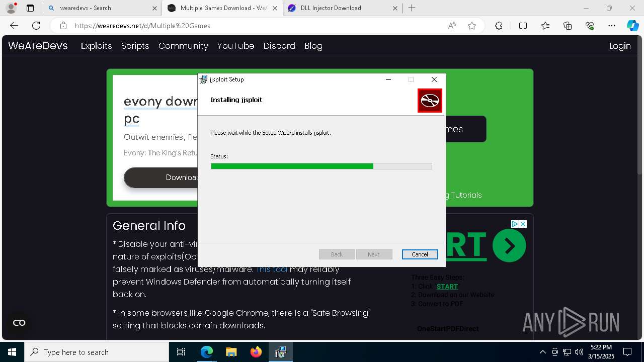Click the jjsploit red logo in installer
644x362 pixels.
tap(430, 101)
